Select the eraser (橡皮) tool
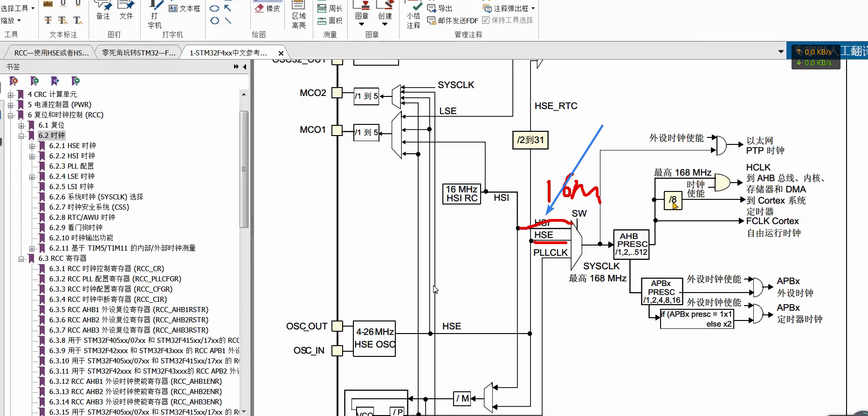Screen dimensions: 868x416 tap(268, 8)
